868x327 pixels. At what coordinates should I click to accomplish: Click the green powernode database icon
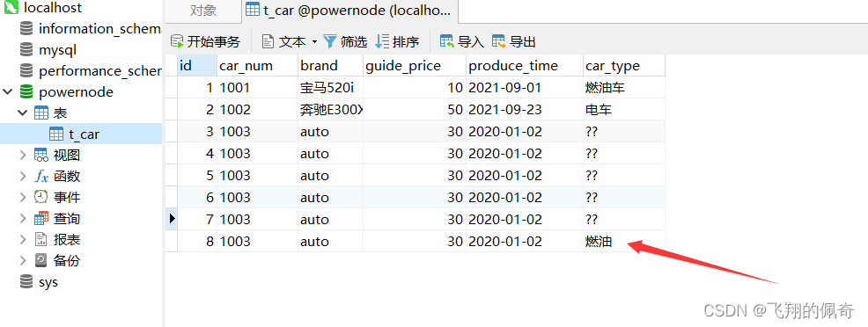click(x=26, y=91)
